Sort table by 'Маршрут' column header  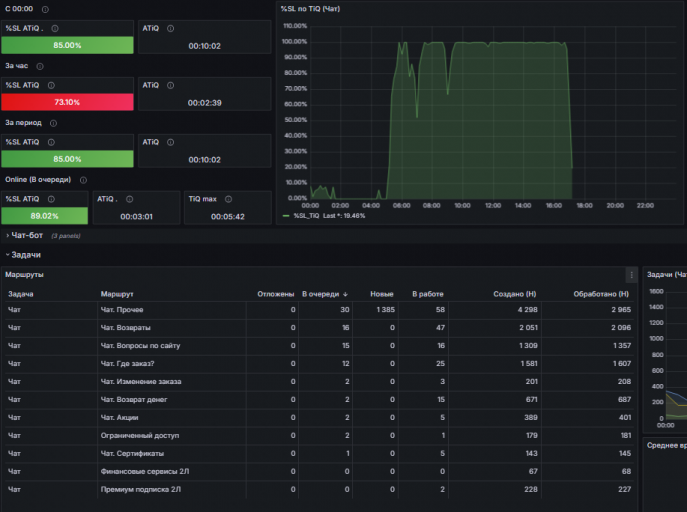(x=117, y=294)
